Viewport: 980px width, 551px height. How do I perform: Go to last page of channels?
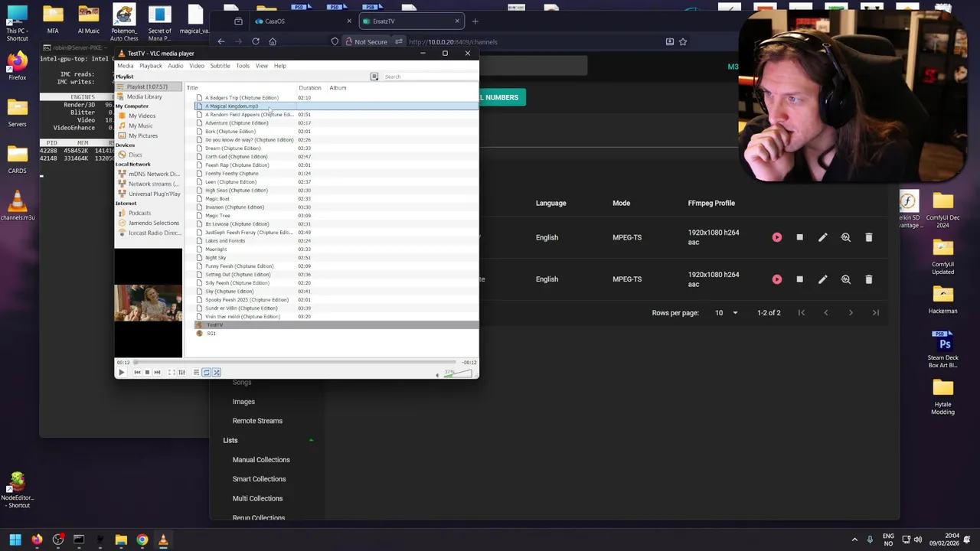pos(875,313)
